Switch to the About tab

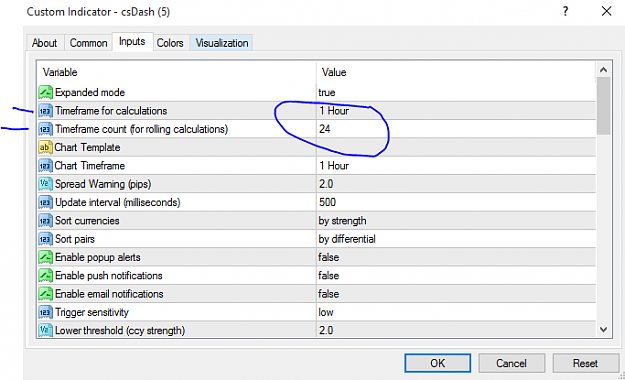pyautogui.click(x=44, y=43)
